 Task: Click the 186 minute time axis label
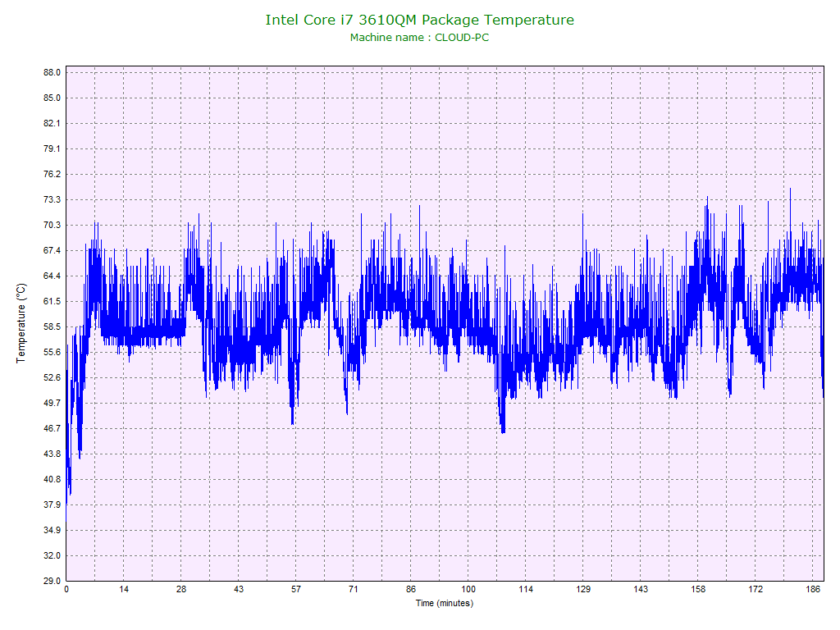pos(813,589)
